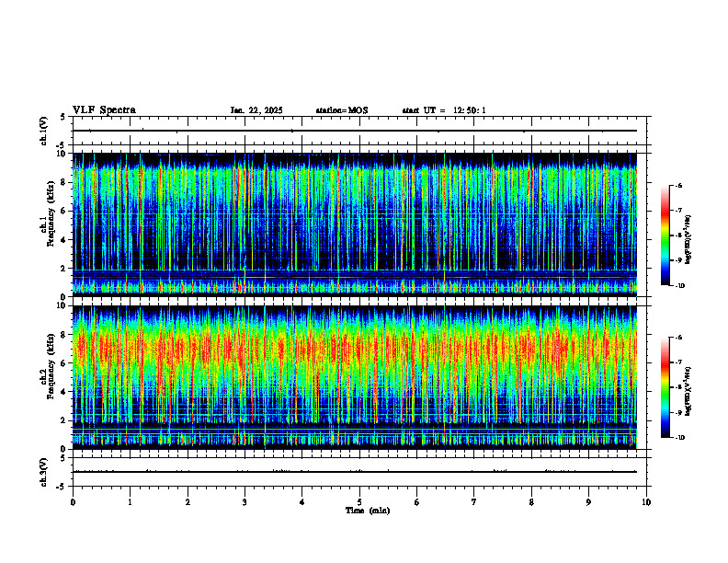Click the 'Time (min)' x-axis label
The width and height of the screenshot is (728, 563).
pos(368,511)
